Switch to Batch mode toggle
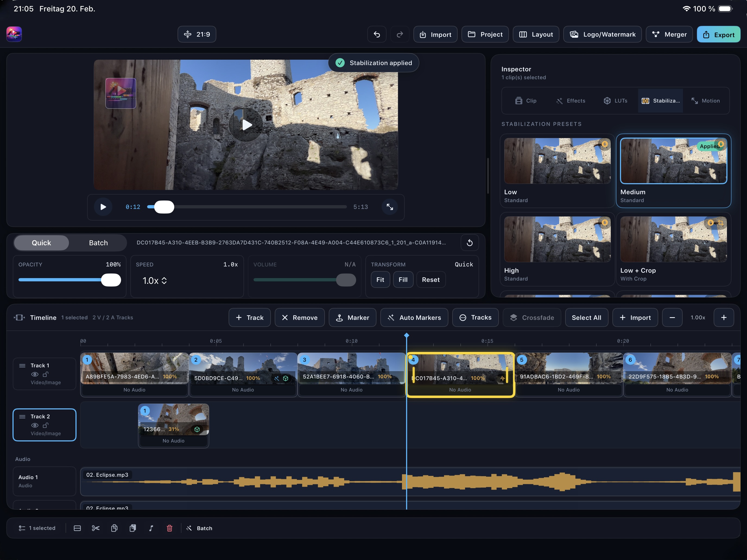Screen dimensions: 747x560 click(x=98, y=243)
